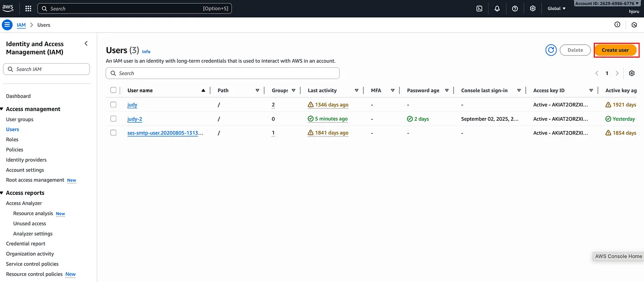This screenshot has height=282, width=644.
Task: Sort by User name column arrow
Action: pos(203,90)
